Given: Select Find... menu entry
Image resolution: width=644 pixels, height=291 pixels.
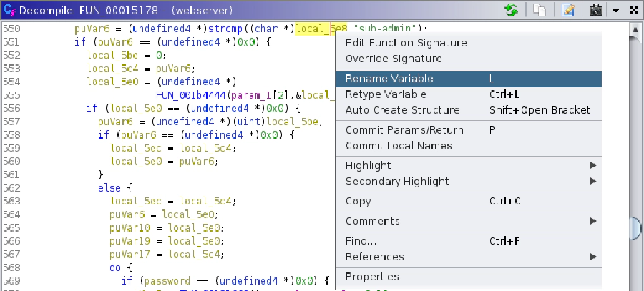Looking at the screenshot, I should click(x=469, y=241).
